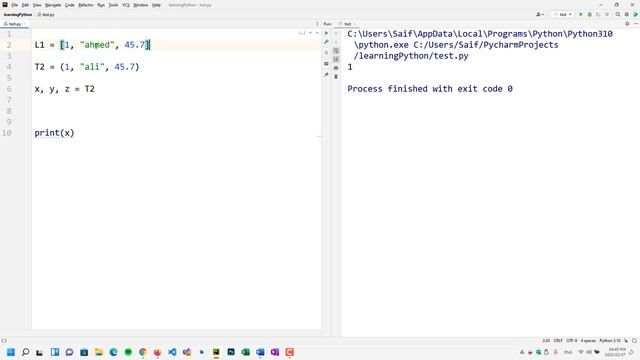Open the Edit menu

pyautogui.click(x=25, y=5)
